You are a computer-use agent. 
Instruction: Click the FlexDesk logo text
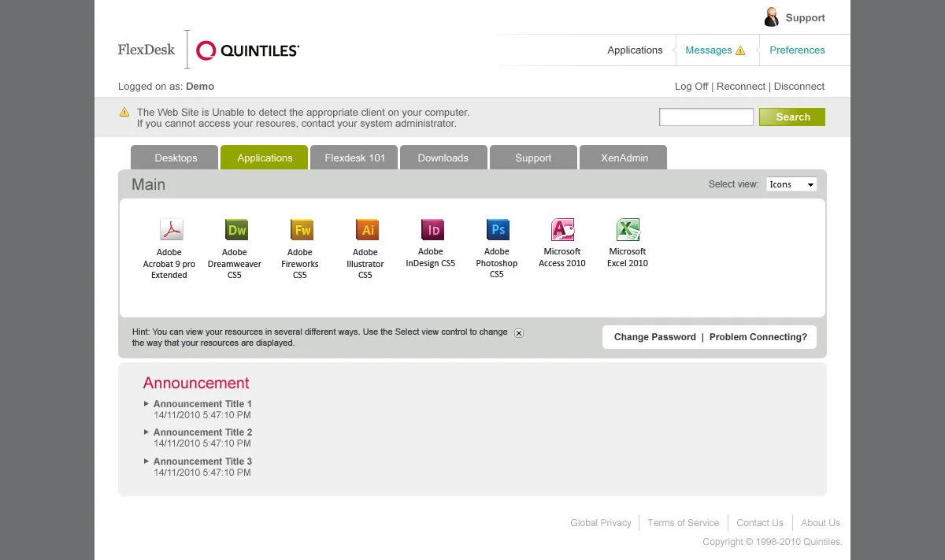(x=146, y=49)
